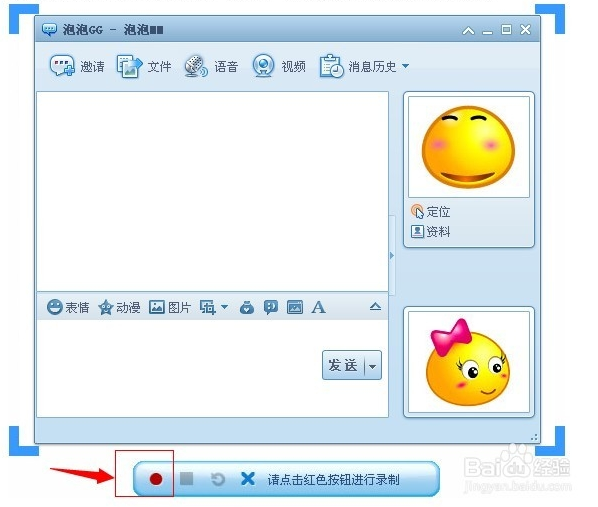Click the Send (发送) button
The width and height of the screenshot is (598, 507).
click(343, 365)
